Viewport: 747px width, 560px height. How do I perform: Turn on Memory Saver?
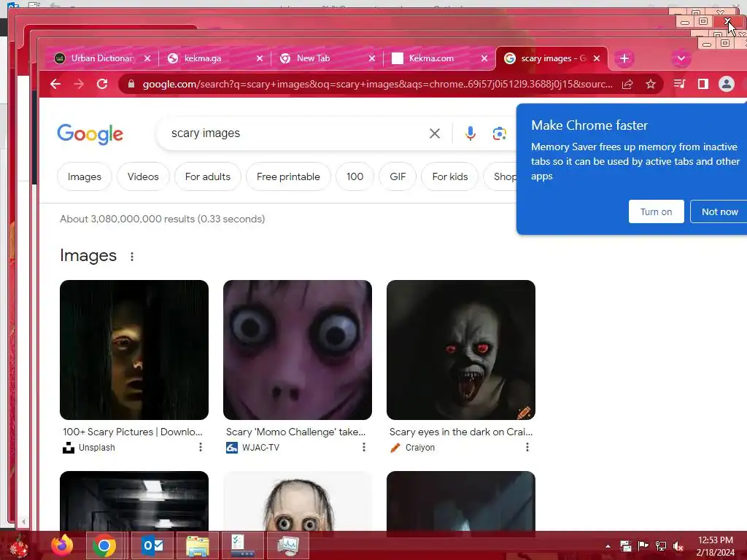[x=656, y=212]
